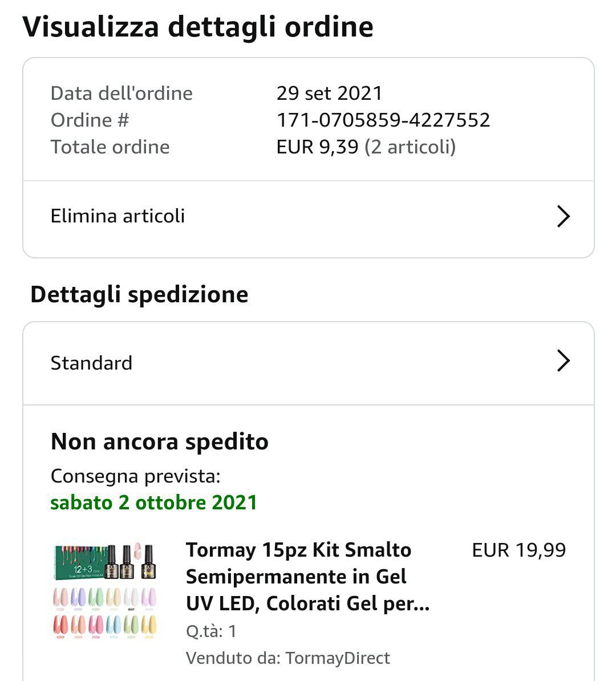This screenshot has width=616, height=681.
Task: Open the Tormay 15pz Kit Smalto product title
Action: [x=307, y=576]
